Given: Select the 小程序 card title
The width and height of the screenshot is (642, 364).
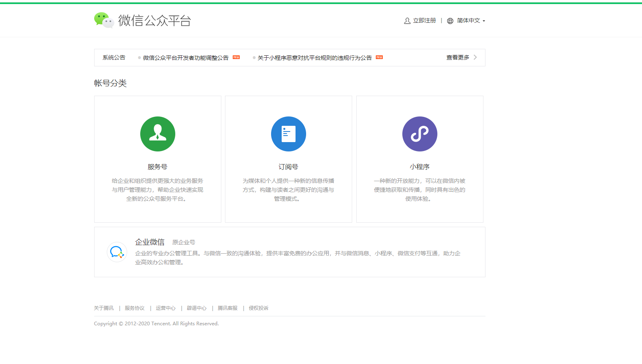Looking at the screenshot, I should (x=420, y=167).
